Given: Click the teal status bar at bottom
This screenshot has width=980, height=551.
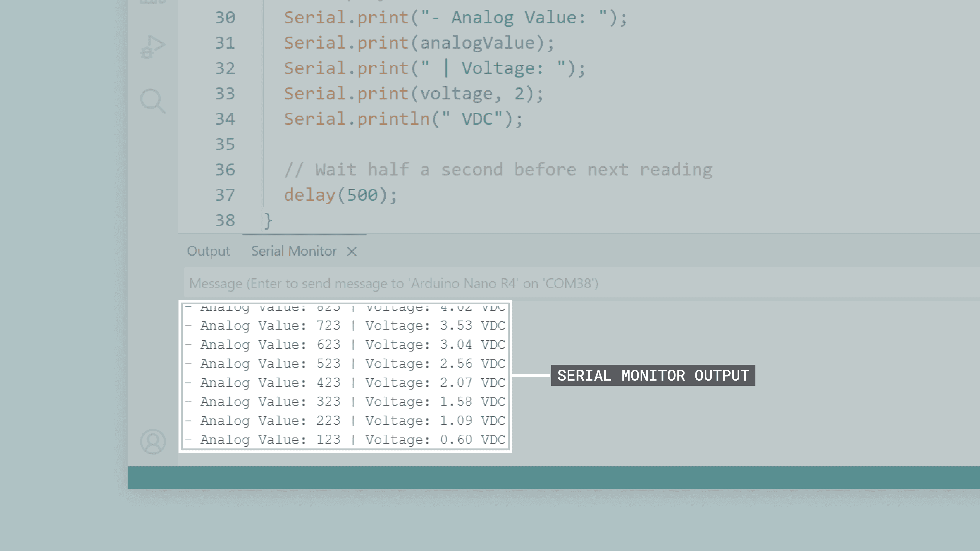Looking at the screenshot, I should click(553, 478).
